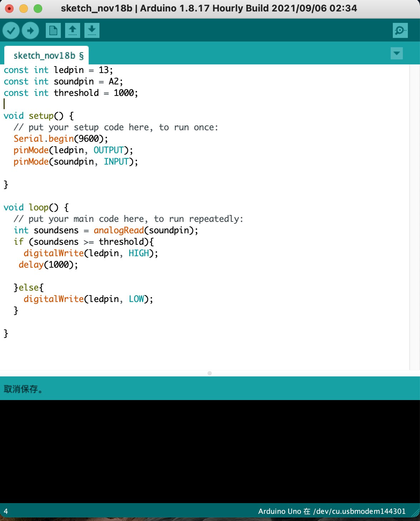Save sketch using the down-arrow icon
This screenshot has width=420, height=521.
click(x=92, y=30)
